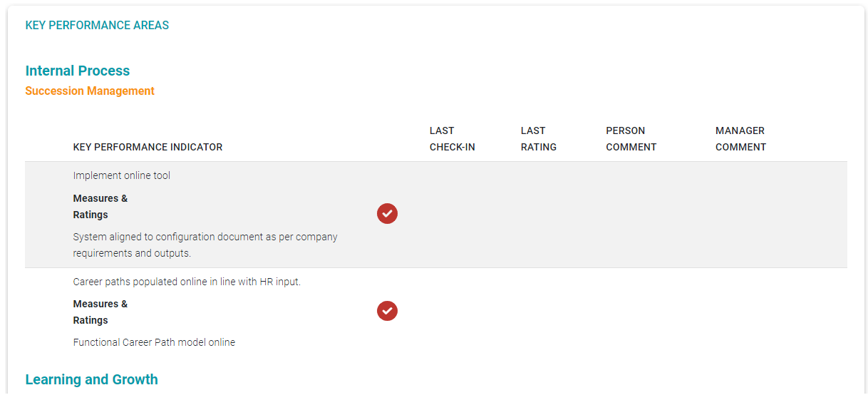The image size is (868, 405).
Task: Click the Key Performance Areas title
Action: (x=97, y=26)
